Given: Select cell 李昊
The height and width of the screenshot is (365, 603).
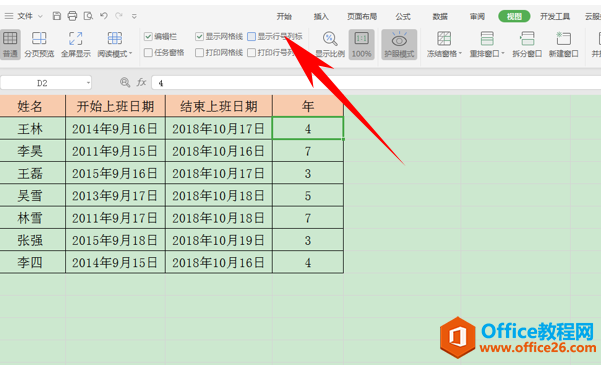Looking at the screenshot, I should (33, 151).
